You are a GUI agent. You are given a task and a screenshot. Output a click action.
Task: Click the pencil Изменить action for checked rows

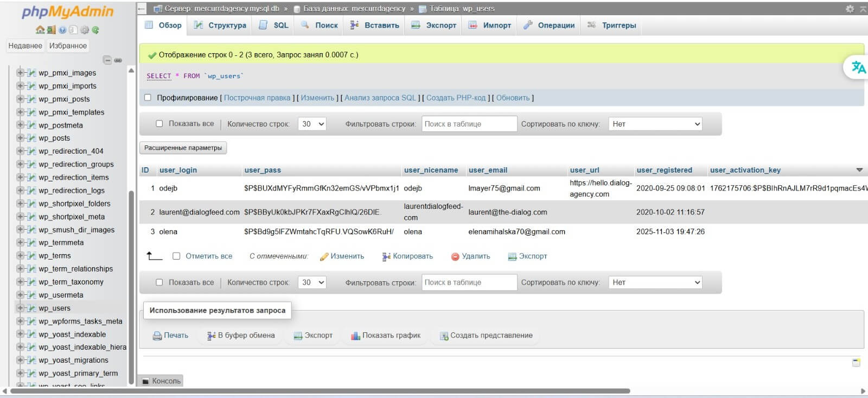[342, 256]
